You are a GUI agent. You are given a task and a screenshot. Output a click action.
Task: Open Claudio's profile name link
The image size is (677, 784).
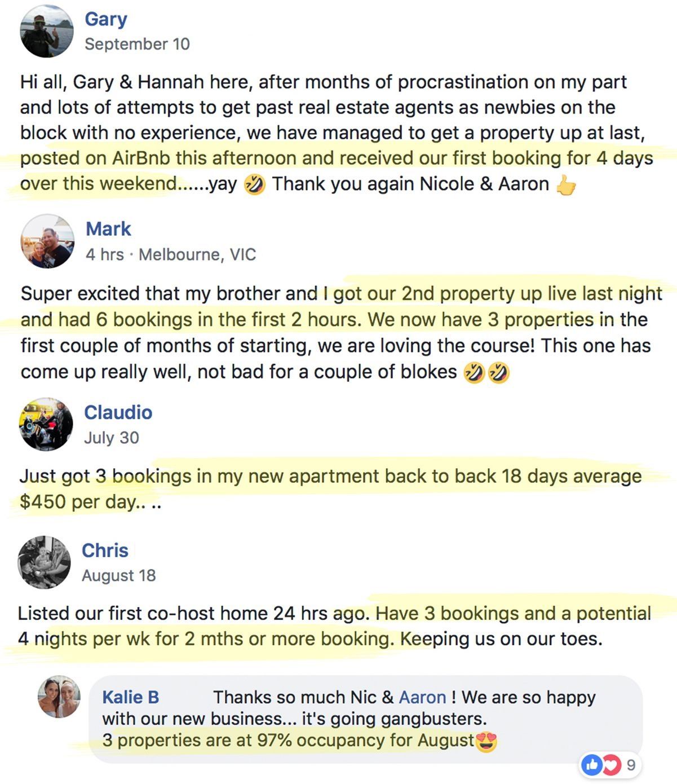[118, 412]
